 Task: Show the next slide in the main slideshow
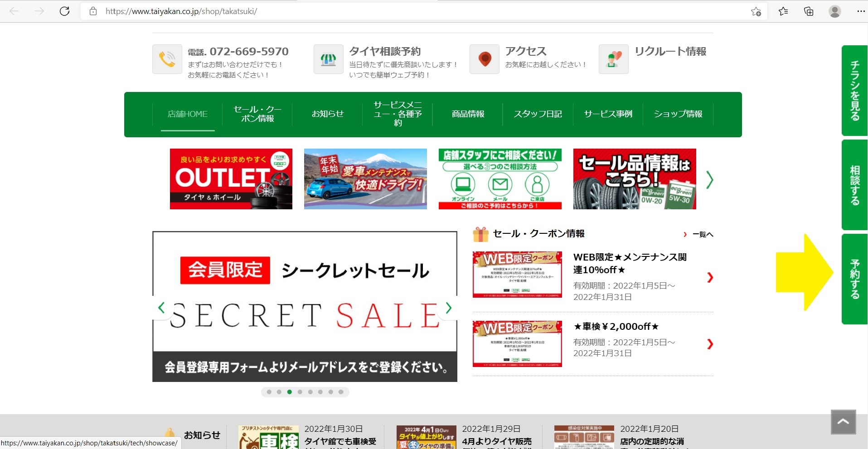coord(448,308)
